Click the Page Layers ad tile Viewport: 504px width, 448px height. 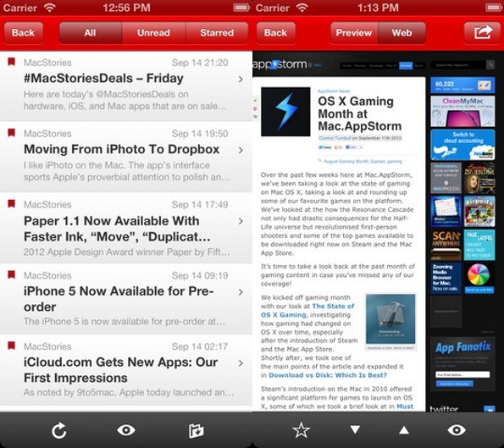point(479,245)
